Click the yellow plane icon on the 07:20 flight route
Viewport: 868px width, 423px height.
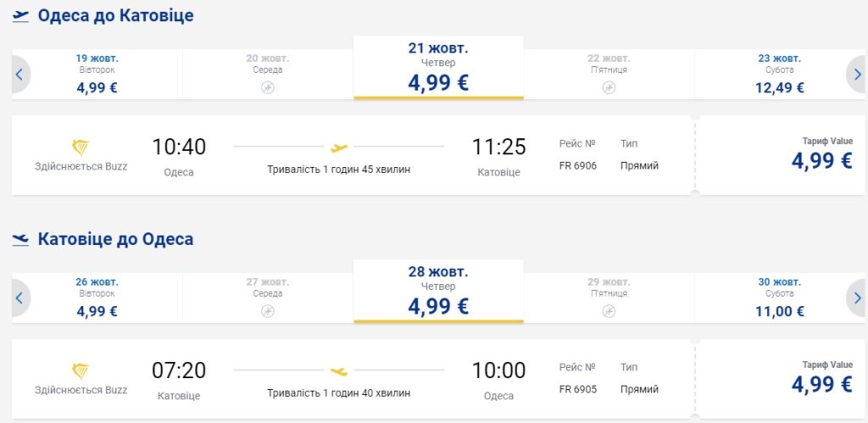point(339,371)
